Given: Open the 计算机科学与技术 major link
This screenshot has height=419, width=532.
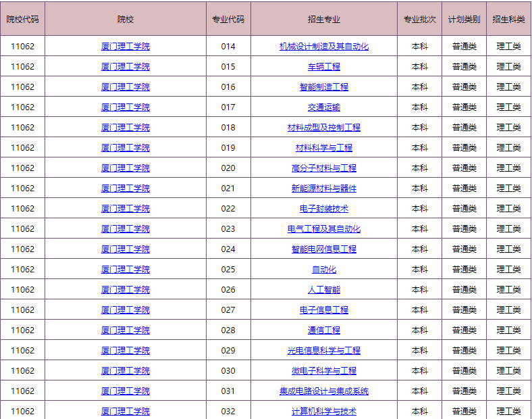Looking at the screenshot, I should click(323, 412).
